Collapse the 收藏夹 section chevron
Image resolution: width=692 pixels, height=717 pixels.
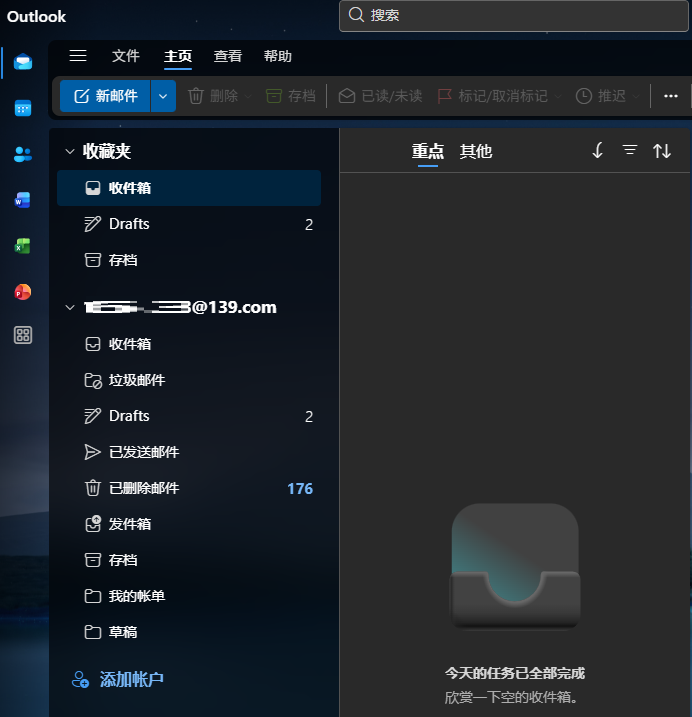pyautogui.click(x=70, y=151)
